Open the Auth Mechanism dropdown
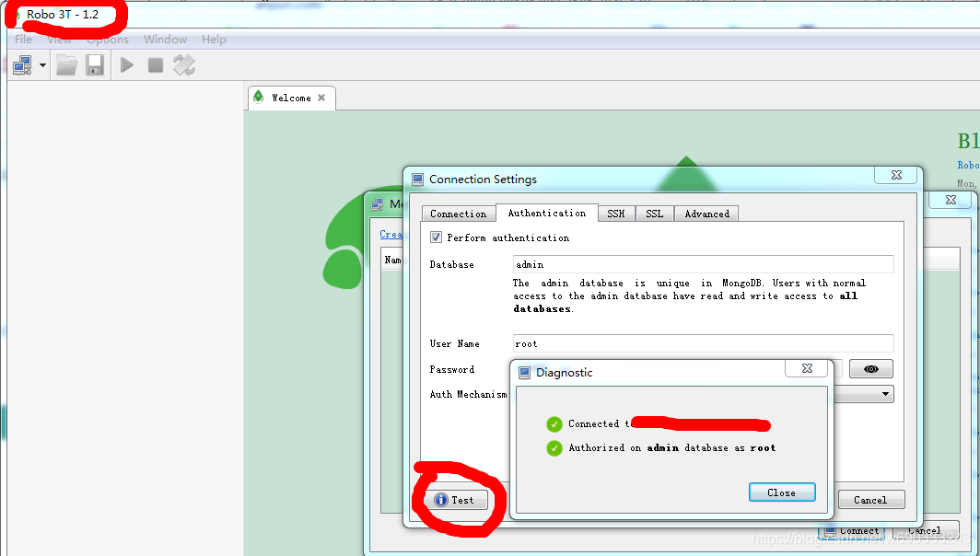This screenshot has width=980, height=556. coord(885,394)
